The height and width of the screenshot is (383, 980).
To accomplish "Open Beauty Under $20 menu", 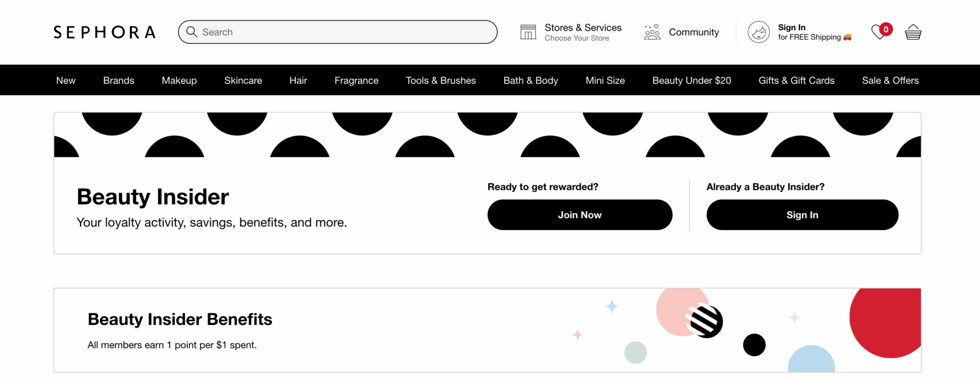I will [692, 80].
